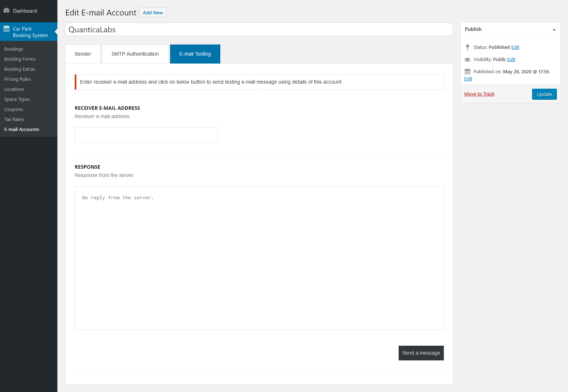Viewport: 568px width, 392px height.
Task: Click the QuanticaLabs title field
Action: [259, 30]
